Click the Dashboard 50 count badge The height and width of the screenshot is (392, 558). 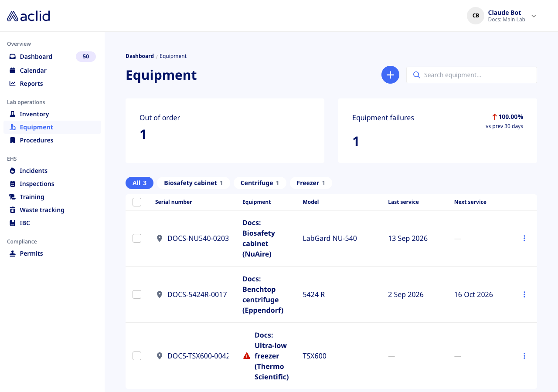[x=86, y=57]
